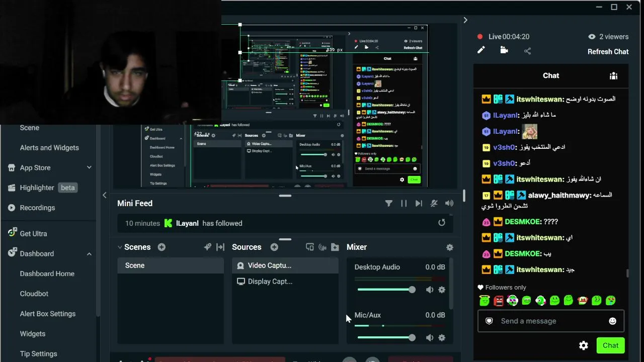Open Cloudbot
Viewport: 644px width, 362px height.
pyautogui.click(x=34, y=294)
